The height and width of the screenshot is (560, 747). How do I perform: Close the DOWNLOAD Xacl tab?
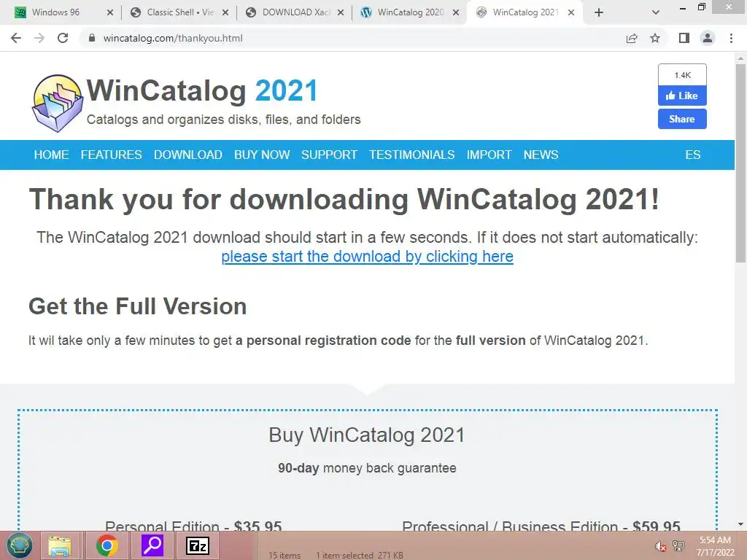341,12
